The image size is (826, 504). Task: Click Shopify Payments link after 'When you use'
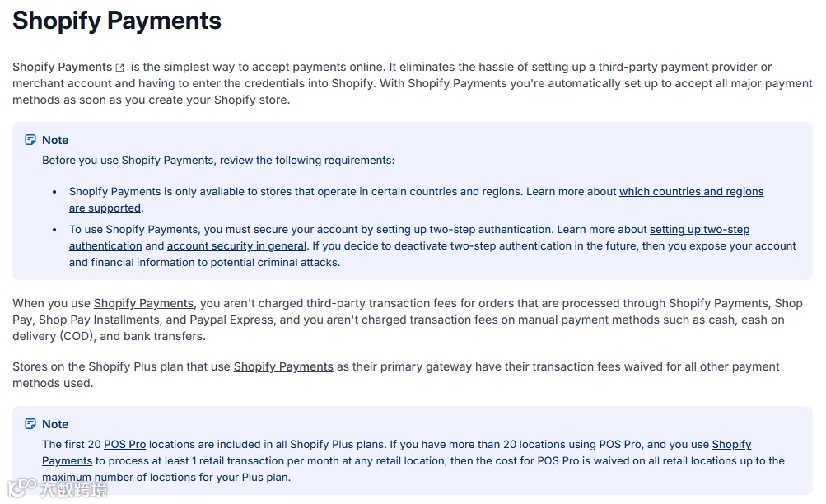[x=144, y=303]
